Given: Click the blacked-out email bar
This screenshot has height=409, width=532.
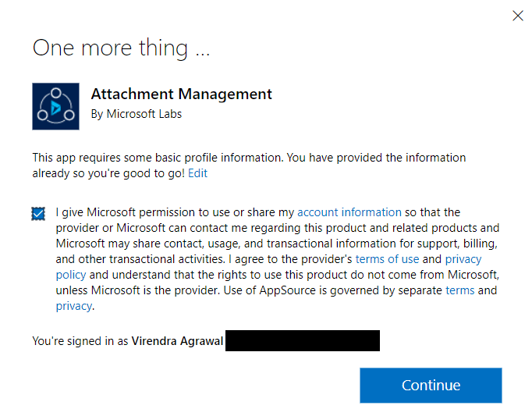Looking at the screenshot, I should (302, 341).
